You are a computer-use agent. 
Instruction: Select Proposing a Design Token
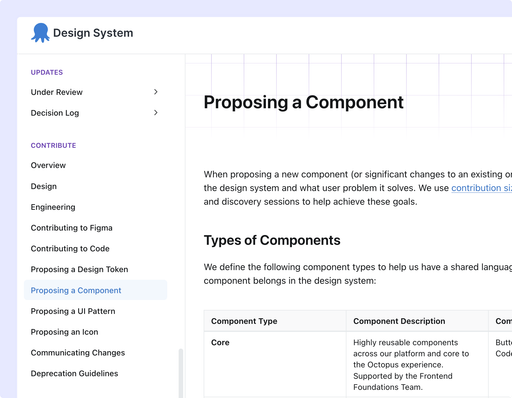point(79,269)
